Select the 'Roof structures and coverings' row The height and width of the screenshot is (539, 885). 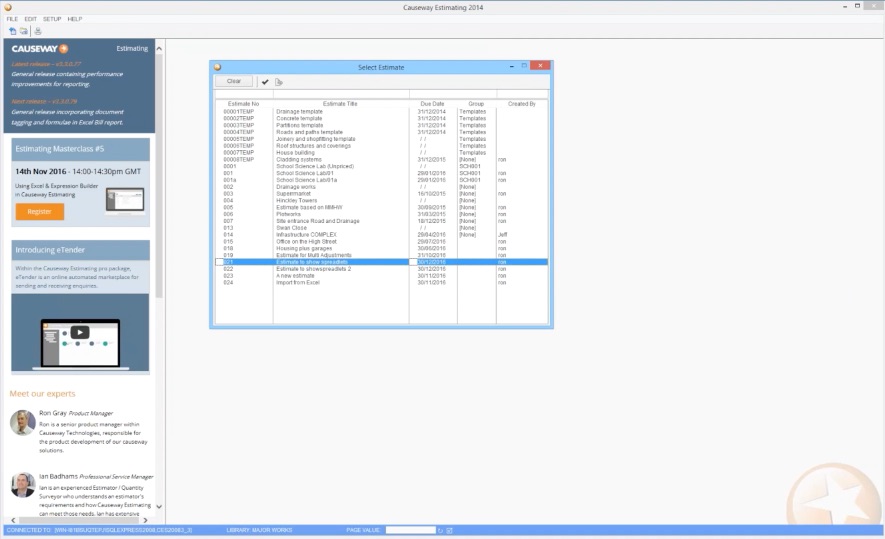click(382, 146)
